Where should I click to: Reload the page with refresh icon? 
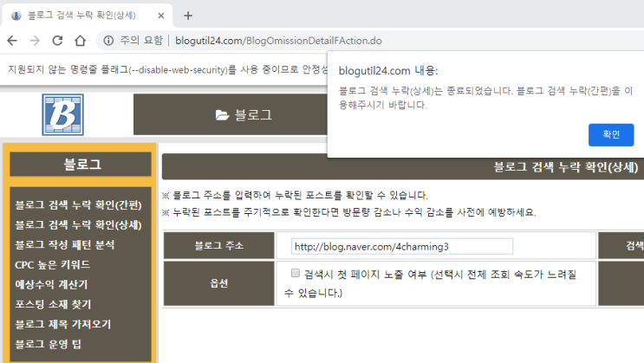pyautogui.click(x=57, y=40)
